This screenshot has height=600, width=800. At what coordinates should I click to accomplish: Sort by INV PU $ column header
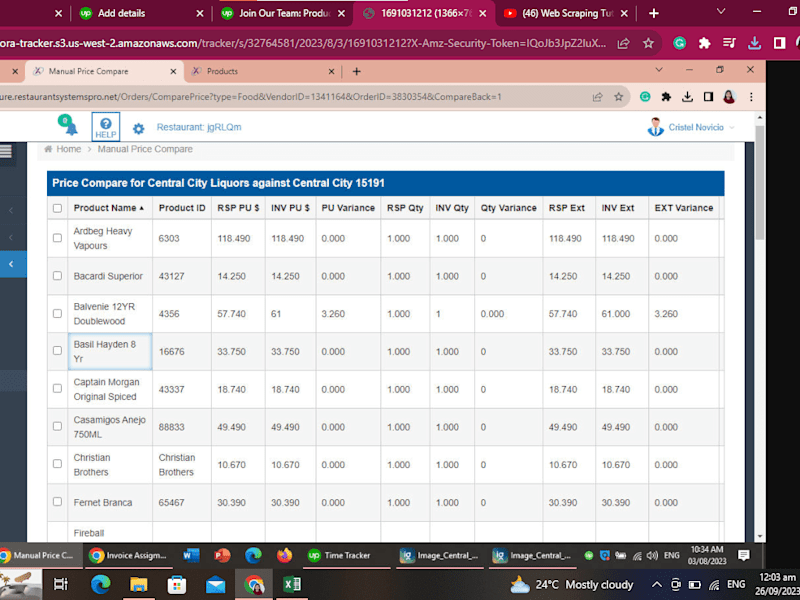click(290, 208)
